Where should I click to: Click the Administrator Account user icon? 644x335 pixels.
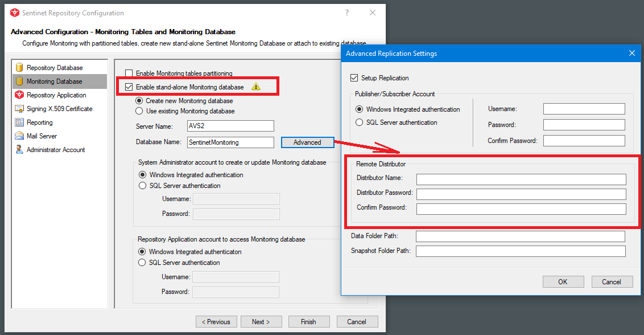click(x=19, y=150)
